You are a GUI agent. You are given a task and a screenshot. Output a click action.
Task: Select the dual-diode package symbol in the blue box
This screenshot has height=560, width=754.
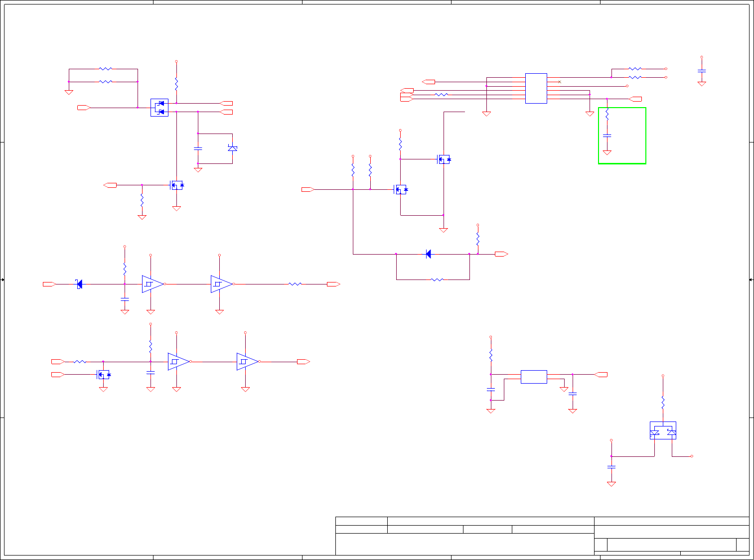pos(159,108)
